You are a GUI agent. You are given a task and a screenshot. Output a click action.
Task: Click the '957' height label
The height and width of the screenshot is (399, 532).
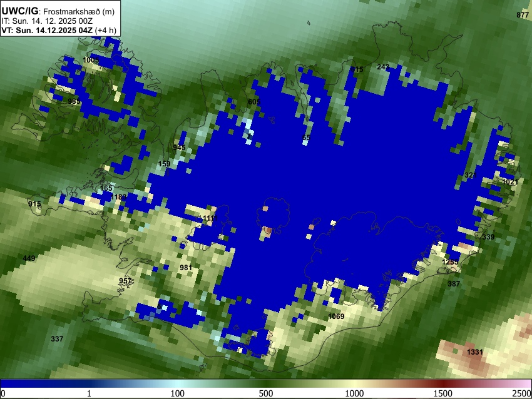(125, 281)
